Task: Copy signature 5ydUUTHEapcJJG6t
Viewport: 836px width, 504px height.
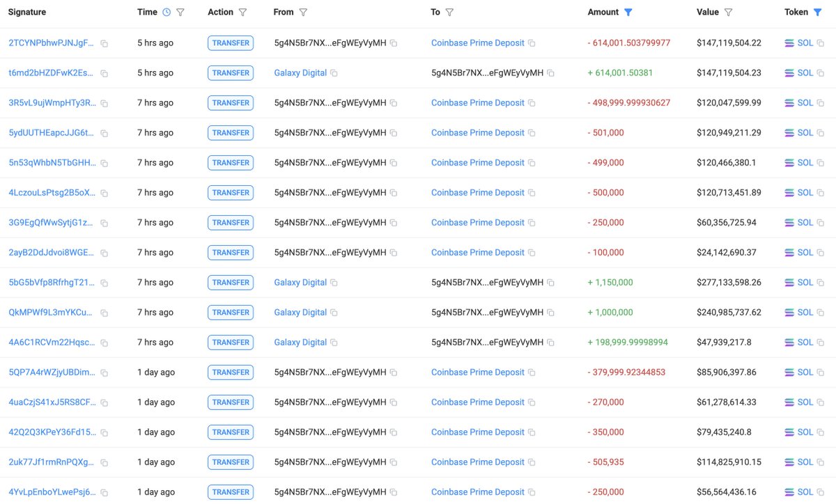Action: pyautogui.click(x=104, y=133)
